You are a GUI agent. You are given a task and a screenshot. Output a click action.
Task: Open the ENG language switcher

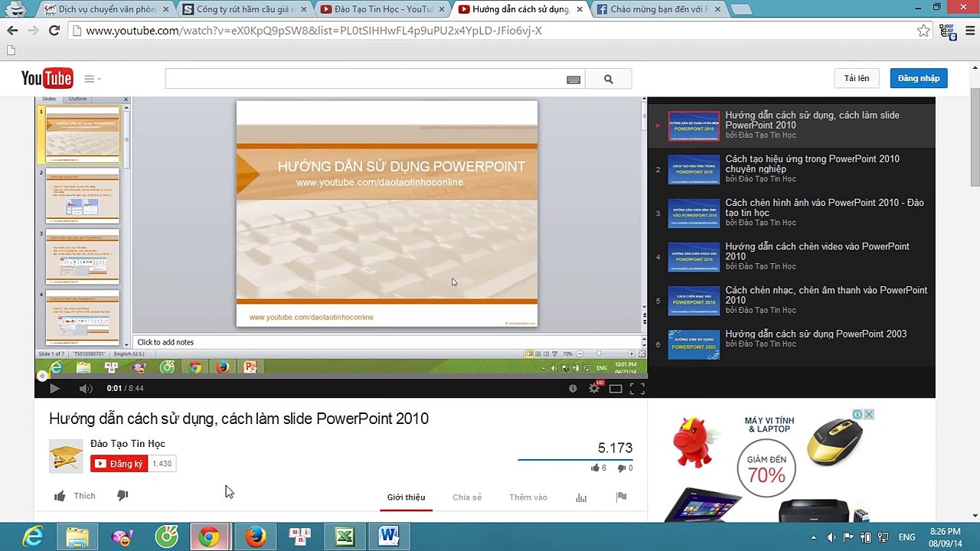pos(906,537)
